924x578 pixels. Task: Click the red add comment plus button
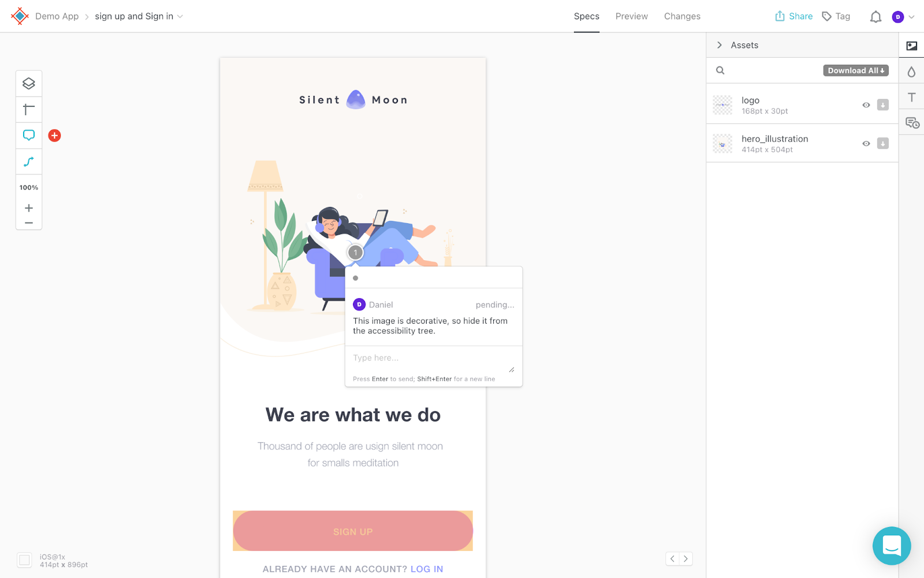55,135
